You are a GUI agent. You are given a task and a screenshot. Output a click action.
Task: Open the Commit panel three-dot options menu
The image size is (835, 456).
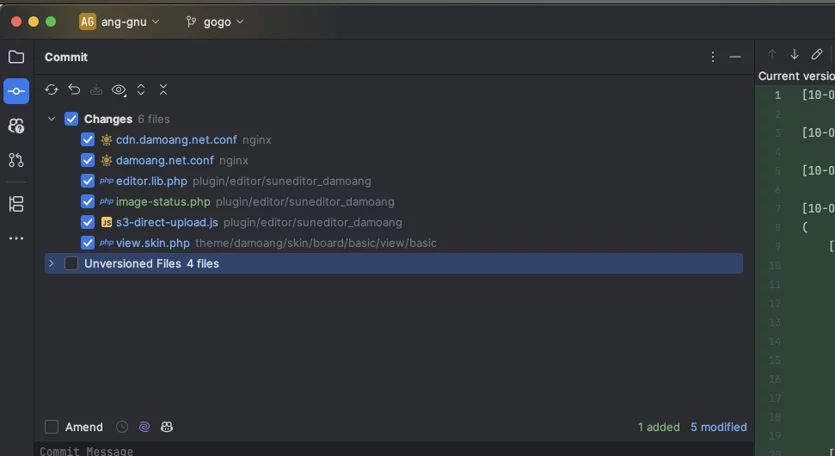click(713, 57)
